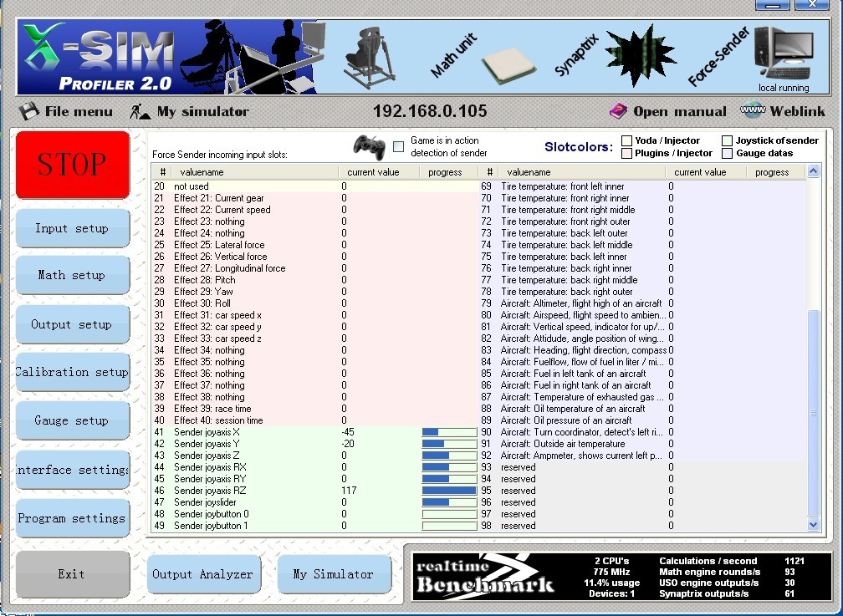Open Interface settings
This screenshot has width=843, height=616.
pos(73,470)
